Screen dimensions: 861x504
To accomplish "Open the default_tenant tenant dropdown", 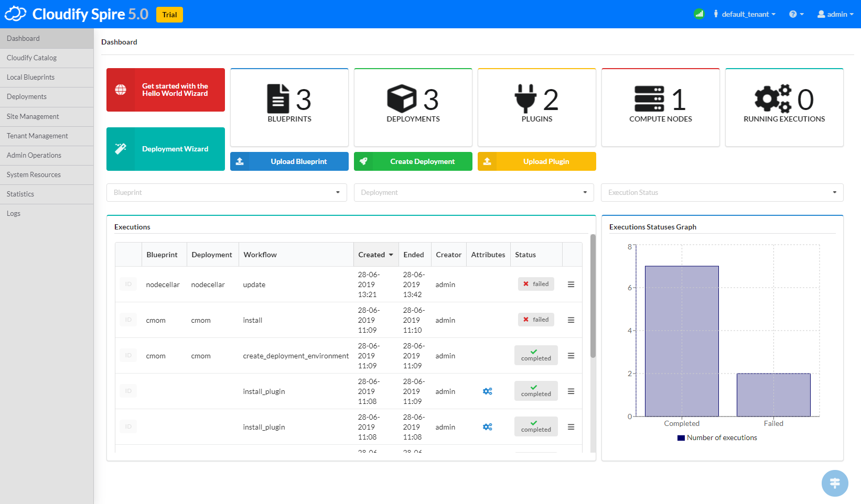I will click(745, 14).
